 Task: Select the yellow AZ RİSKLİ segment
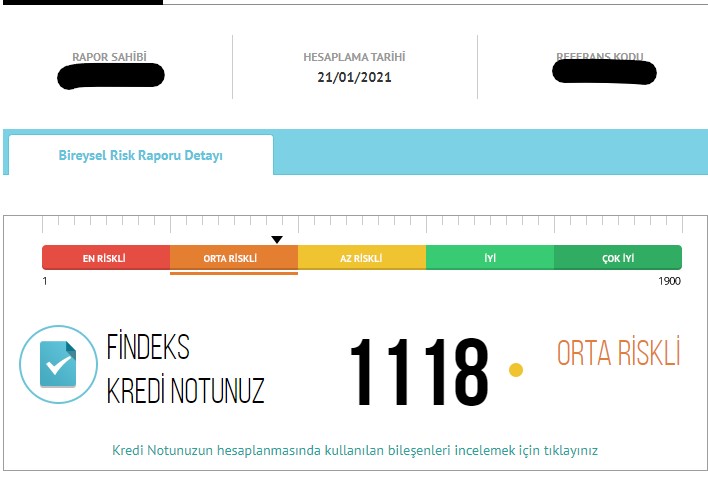[x=361, y=258]
